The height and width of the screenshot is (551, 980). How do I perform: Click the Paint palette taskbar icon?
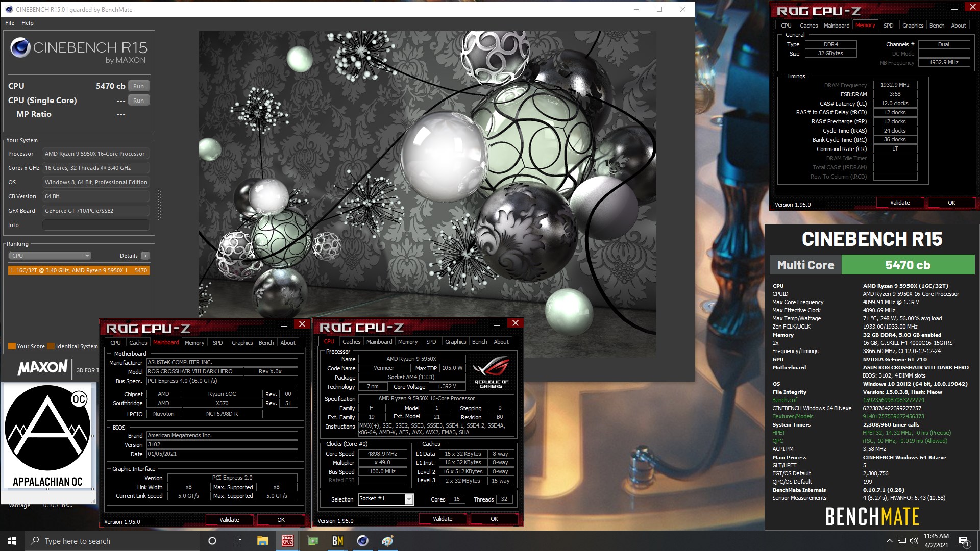pyautogui.click(x=388, y=541)
